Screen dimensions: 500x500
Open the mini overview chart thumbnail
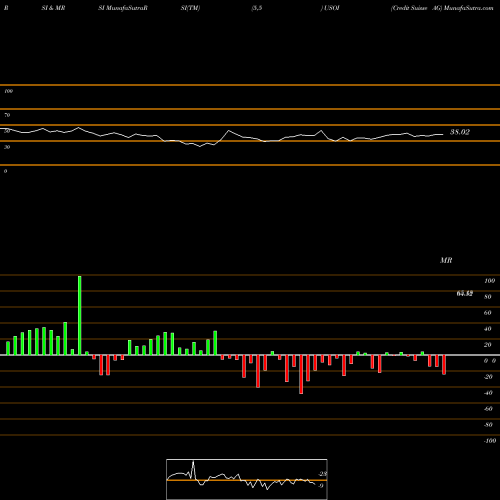tap(247, 479)
